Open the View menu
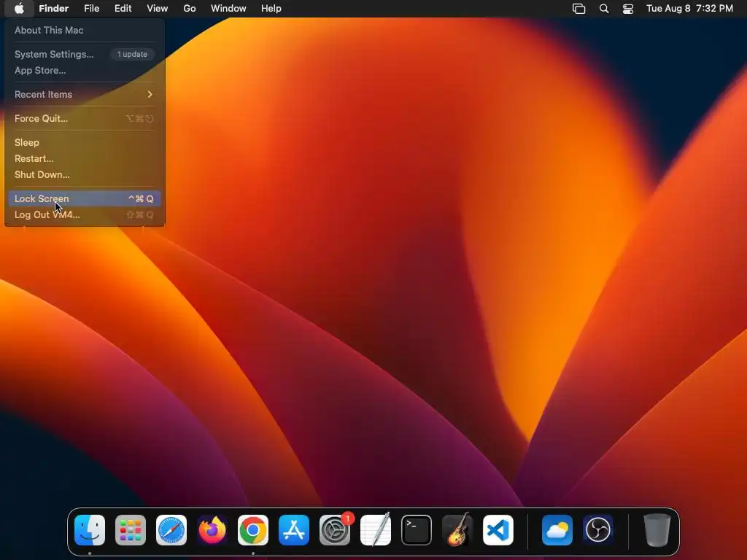The image size is (747, 560). [158, 9]
